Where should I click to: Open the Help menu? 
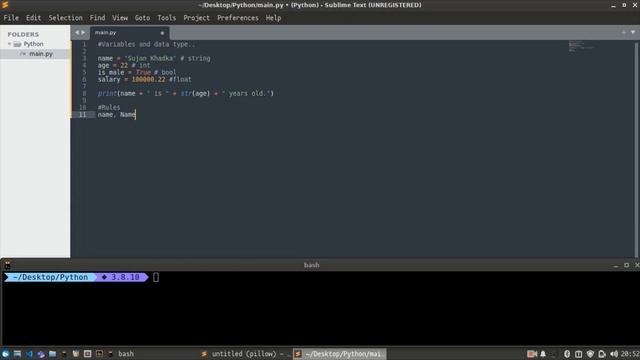[x=273, y=18]
